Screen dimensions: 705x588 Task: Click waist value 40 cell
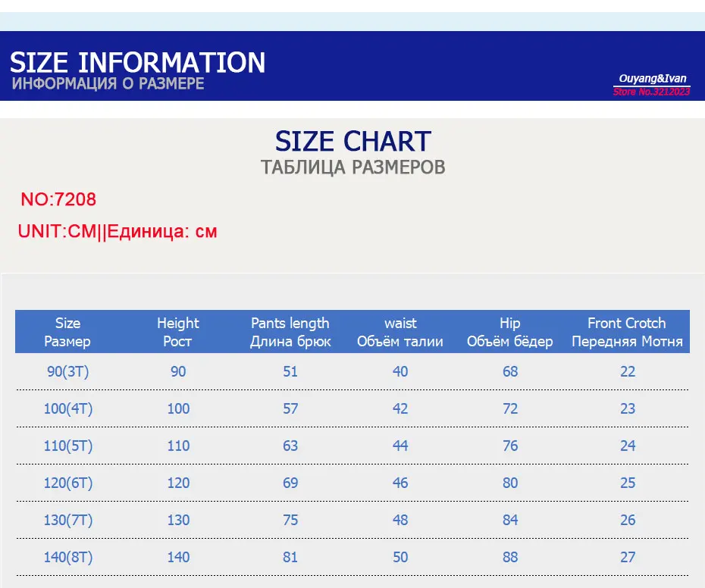click(400, 372)
